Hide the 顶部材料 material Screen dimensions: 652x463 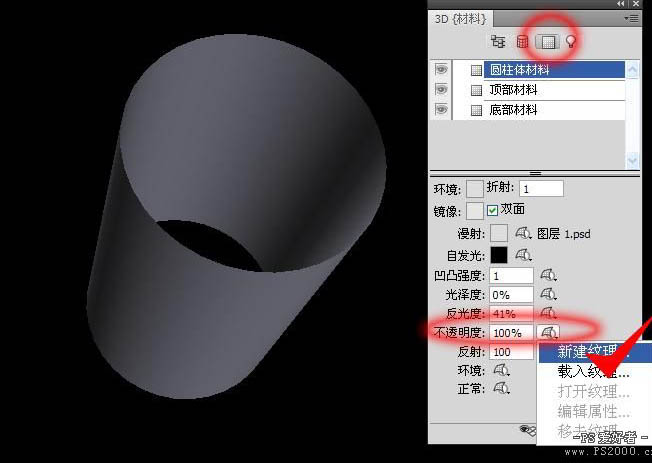(x=441, y=89)
